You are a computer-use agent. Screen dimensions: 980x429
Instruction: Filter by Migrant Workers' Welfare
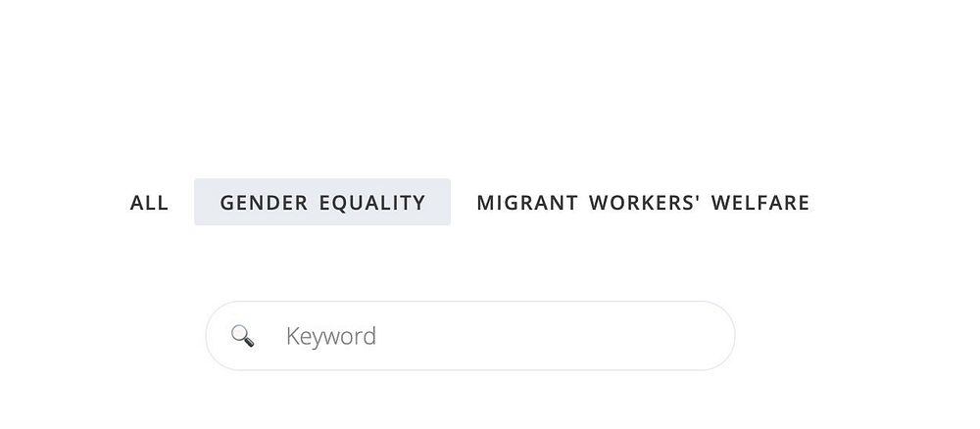pos(643,203)
